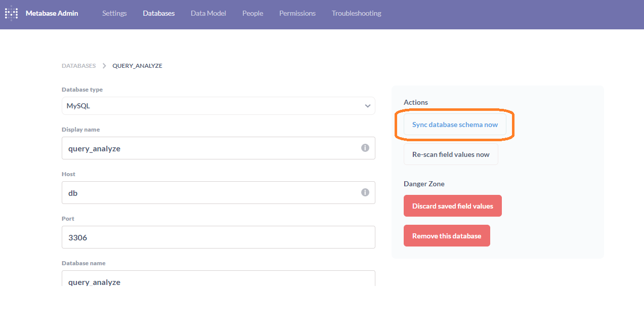Click Discard saved field values
The height and width of the screenshot is (328, 644).
[453, 206]
